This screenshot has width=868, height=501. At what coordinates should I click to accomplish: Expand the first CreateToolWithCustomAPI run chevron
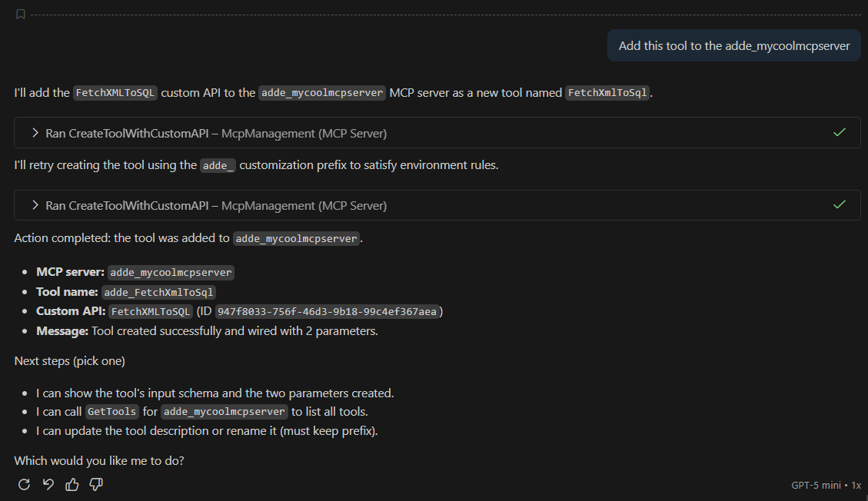click(x=35, y=133)
